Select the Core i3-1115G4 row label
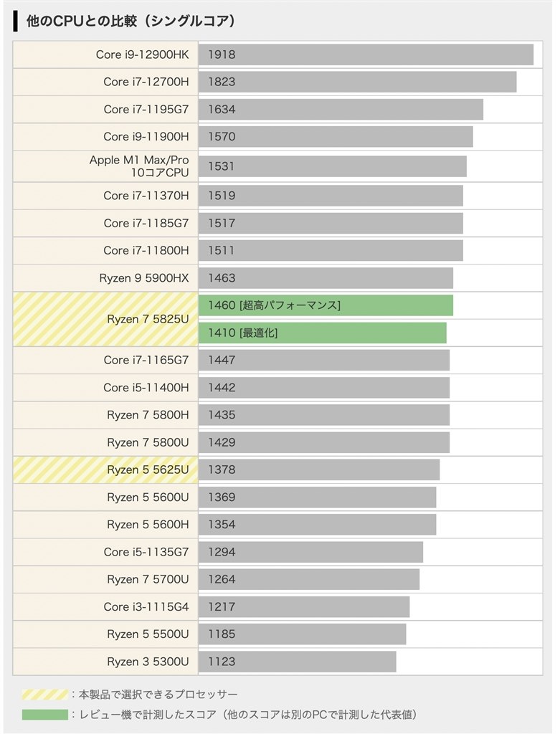 tap(146, 606)
